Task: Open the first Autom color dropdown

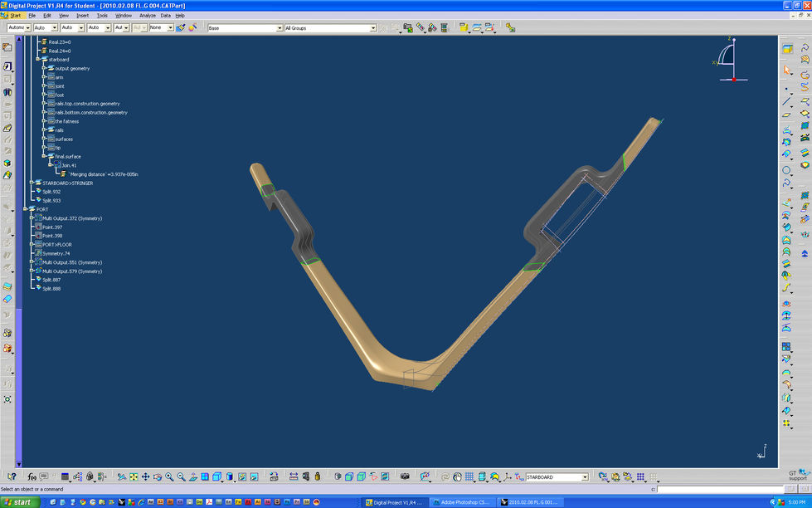Action: (x=27, y=27)
